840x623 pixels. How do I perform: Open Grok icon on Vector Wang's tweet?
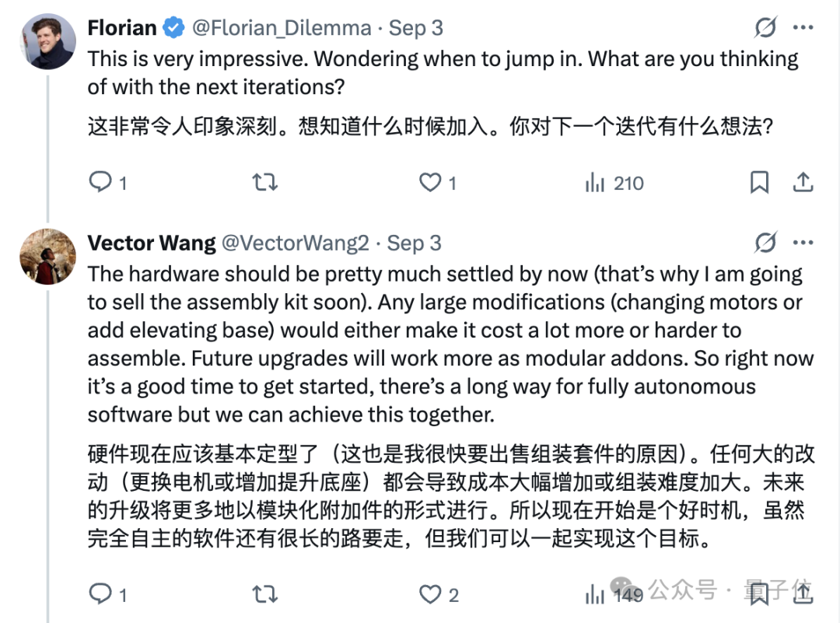click(765, 243)
